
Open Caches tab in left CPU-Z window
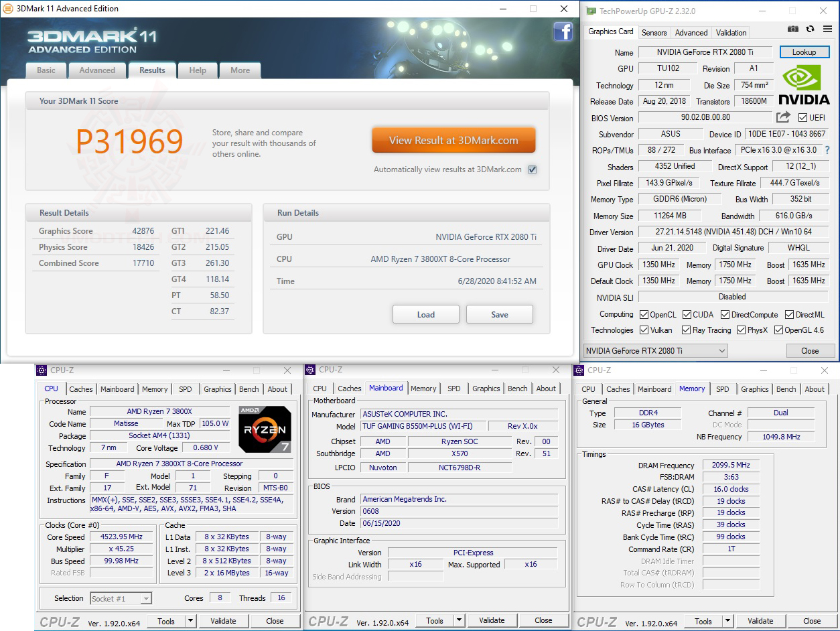(81, 389)
